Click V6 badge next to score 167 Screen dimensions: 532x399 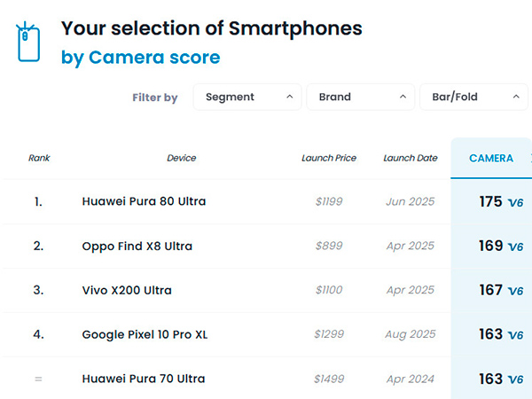point(515,291)
